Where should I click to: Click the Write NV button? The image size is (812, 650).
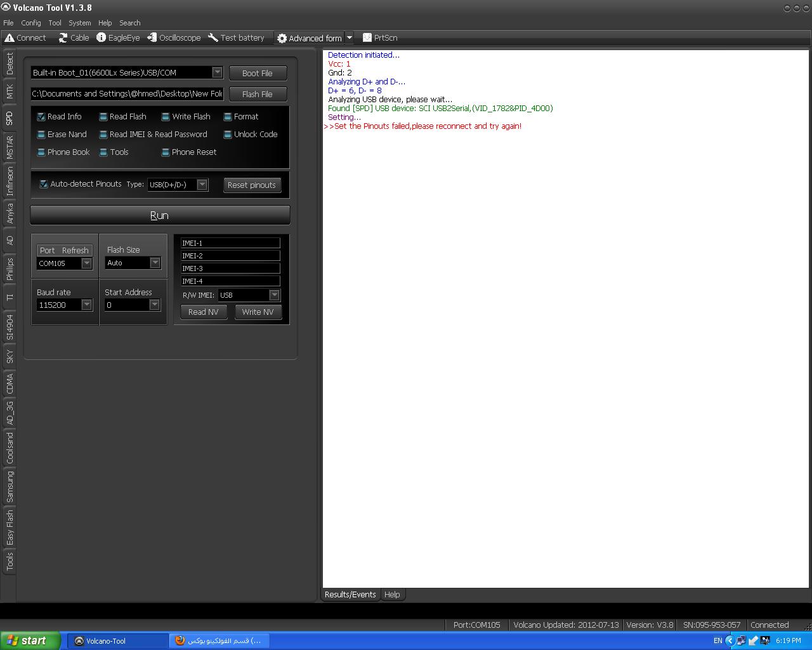pos(258,312)
